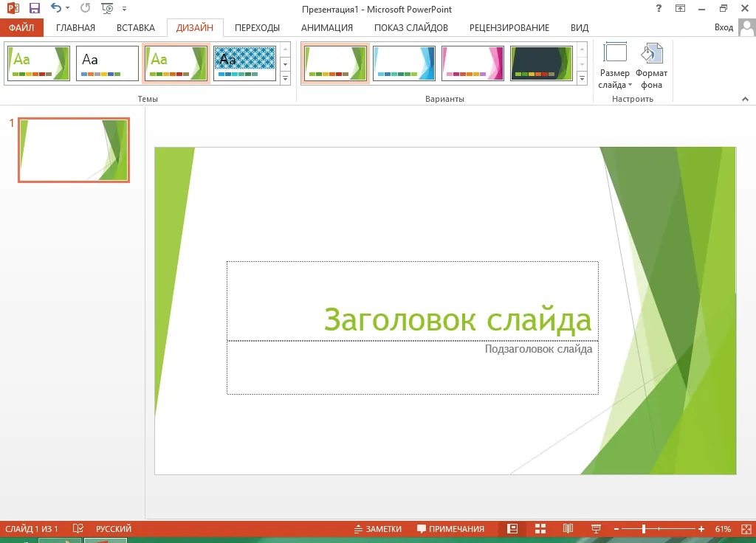This screenshot has height=543, width=756.
Task: Open the ПОКАЗ СЛАЙДОВ tab
Action: 410,27
